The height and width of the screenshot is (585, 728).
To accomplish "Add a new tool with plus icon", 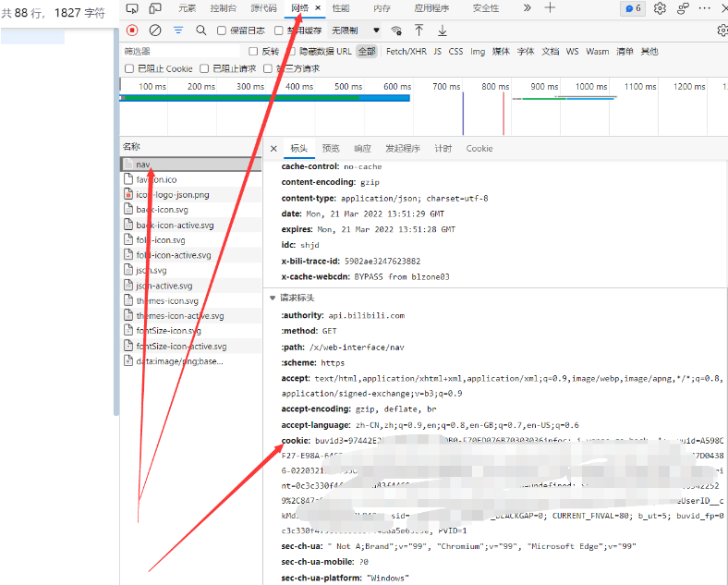I will [x=550, y=8].
